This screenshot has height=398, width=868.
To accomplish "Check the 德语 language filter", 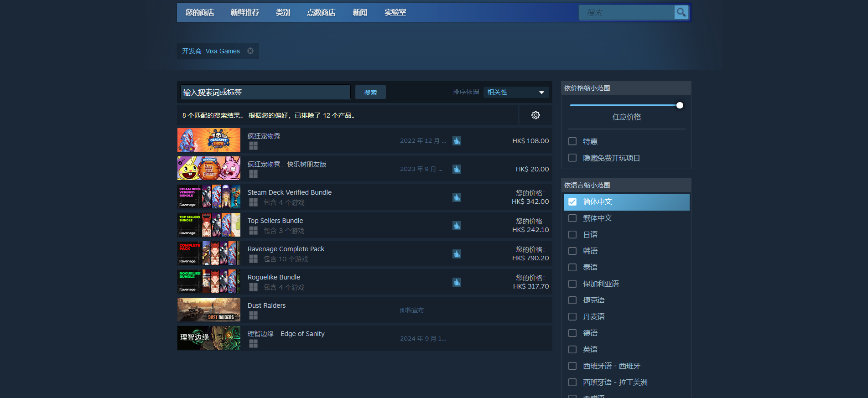I will (x=572, y=333).
